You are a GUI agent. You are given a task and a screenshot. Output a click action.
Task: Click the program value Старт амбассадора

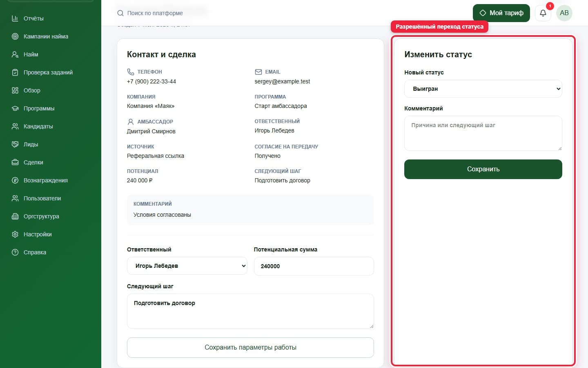tap(281, 106)
